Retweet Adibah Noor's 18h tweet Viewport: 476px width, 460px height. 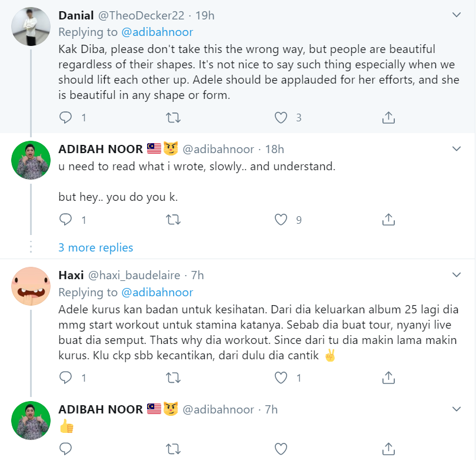click(174, 220)
